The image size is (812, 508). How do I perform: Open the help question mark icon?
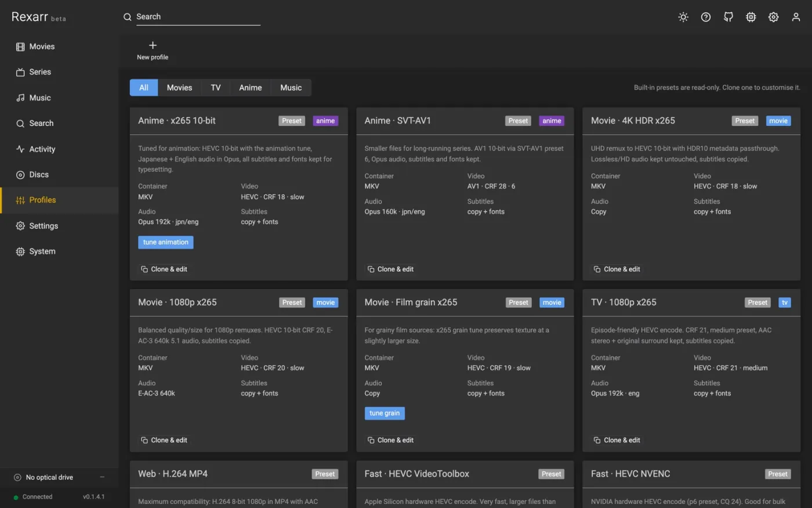point(706,17)
